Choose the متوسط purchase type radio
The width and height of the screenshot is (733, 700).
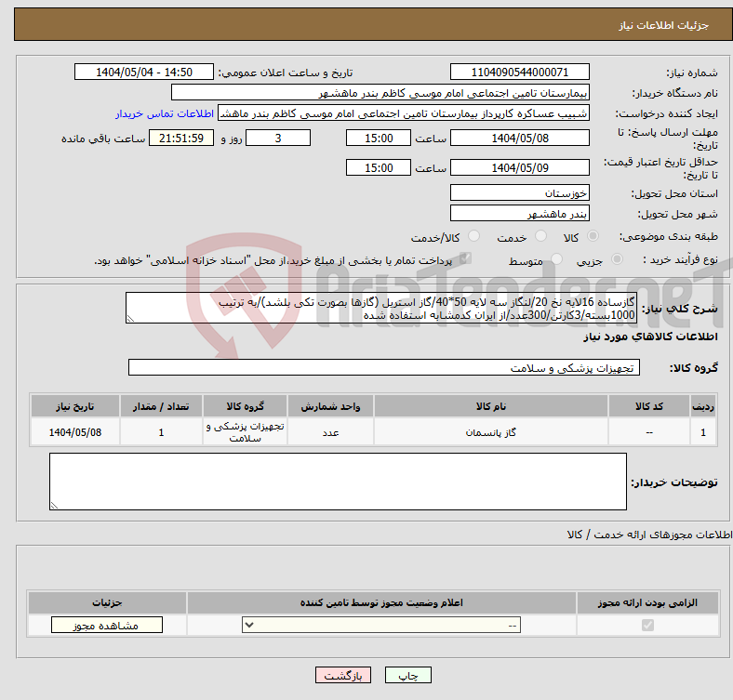click(x=557, y=260)
